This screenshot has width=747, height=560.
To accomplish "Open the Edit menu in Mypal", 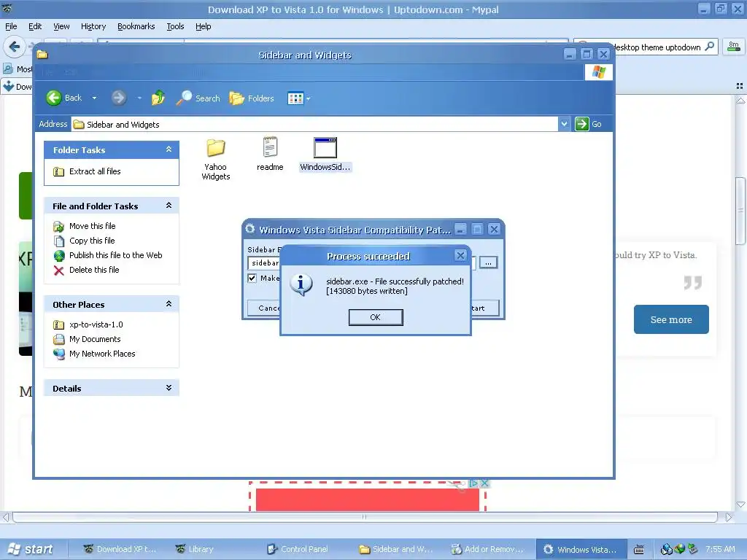I will click(35, 27).
